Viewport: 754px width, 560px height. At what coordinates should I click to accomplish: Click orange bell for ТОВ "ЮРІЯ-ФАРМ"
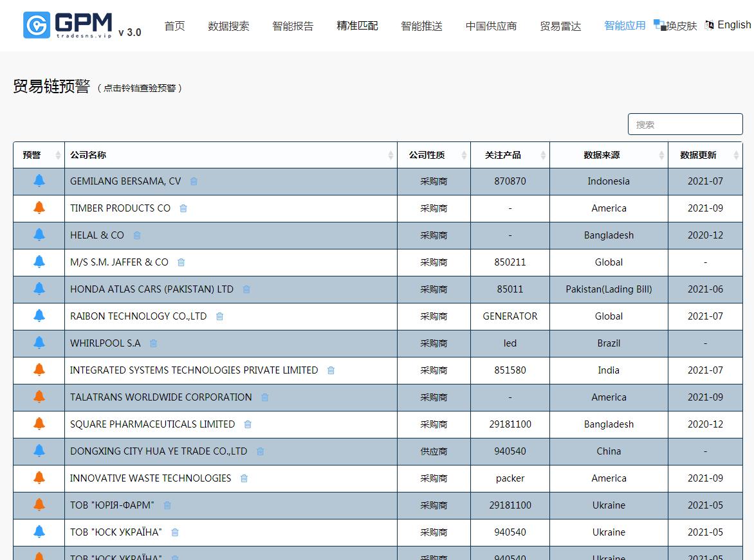tap(39, 505)
